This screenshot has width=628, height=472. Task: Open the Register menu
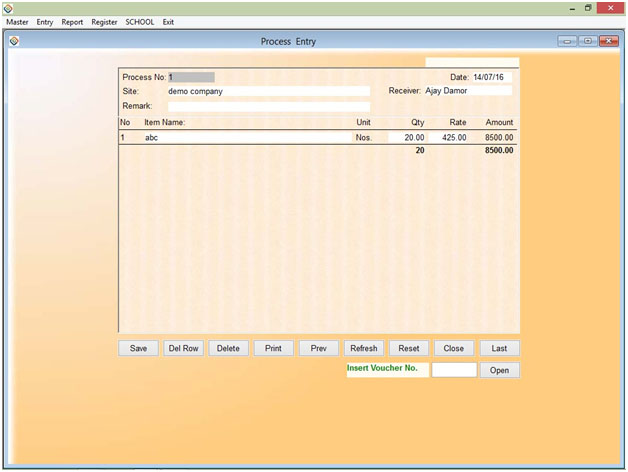click(104, 22)
